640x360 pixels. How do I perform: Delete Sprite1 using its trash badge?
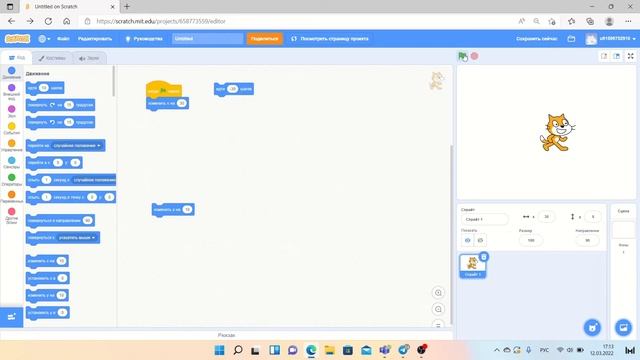[484, 257]
